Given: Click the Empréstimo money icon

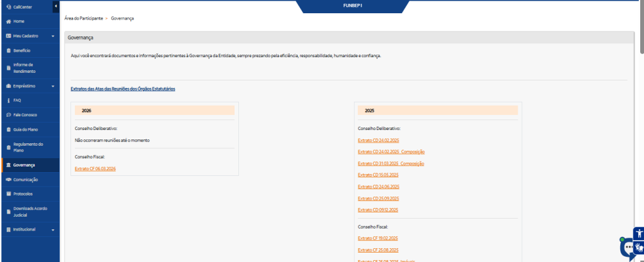Looking at the screenshot, I should click(x=8, y=85).
